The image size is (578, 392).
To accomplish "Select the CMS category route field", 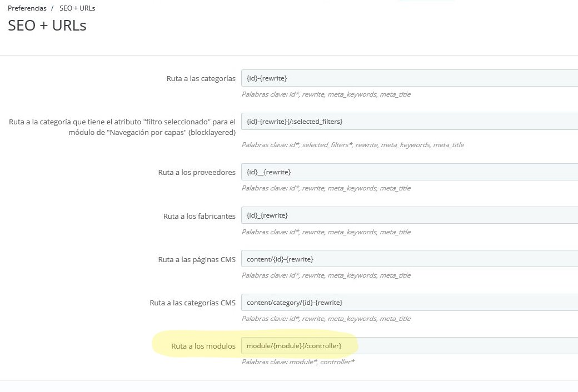I will pos(409,303).
